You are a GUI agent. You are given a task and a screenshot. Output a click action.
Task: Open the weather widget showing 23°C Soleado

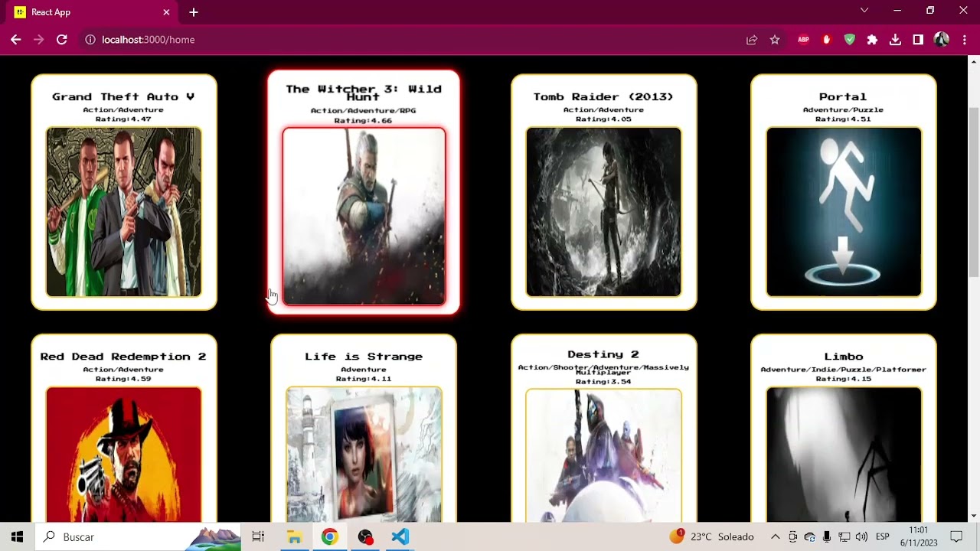[x=712, y=536]
